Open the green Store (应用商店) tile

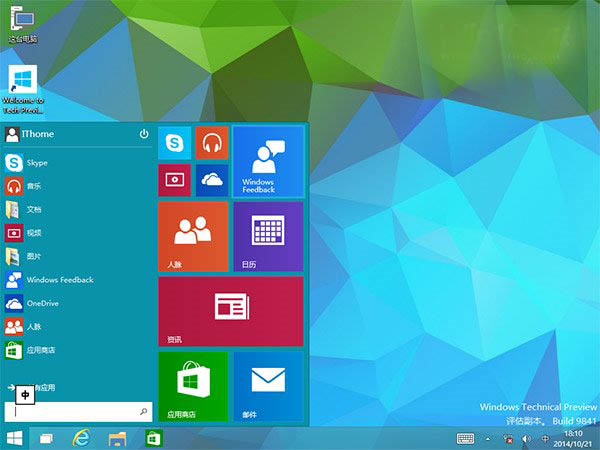(x=192, y=386)
